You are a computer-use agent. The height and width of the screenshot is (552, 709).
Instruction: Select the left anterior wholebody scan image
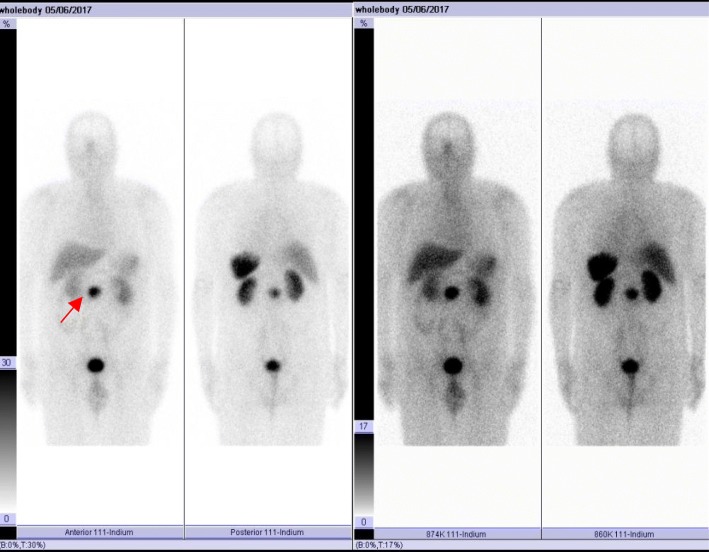coord(101,270)
